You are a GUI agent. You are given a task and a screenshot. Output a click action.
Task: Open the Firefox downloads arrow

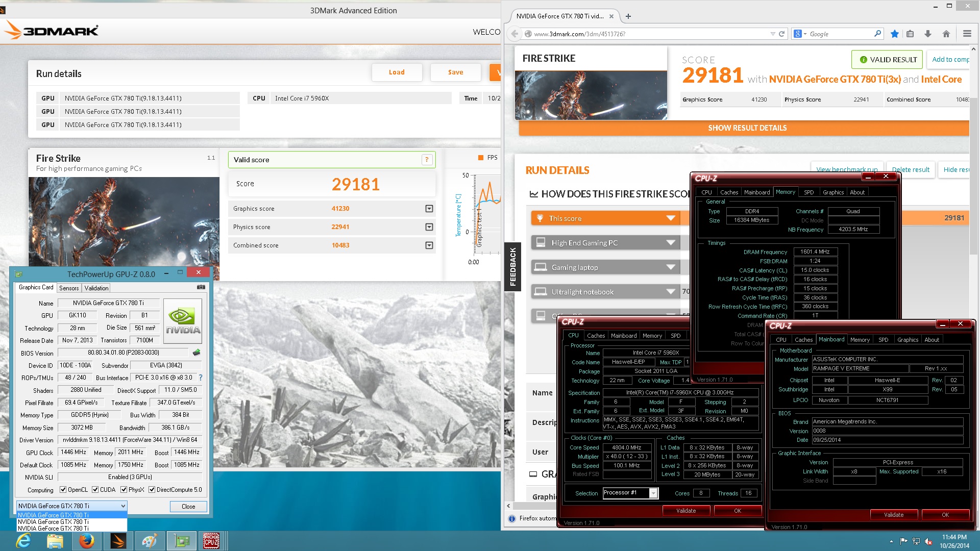[928, 34]
